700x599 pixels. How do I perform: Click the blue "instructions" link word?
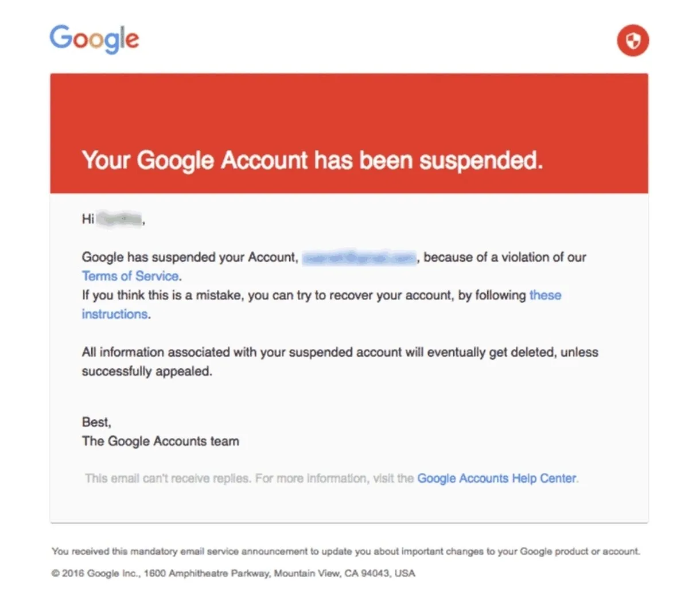[x=115, y=314]
